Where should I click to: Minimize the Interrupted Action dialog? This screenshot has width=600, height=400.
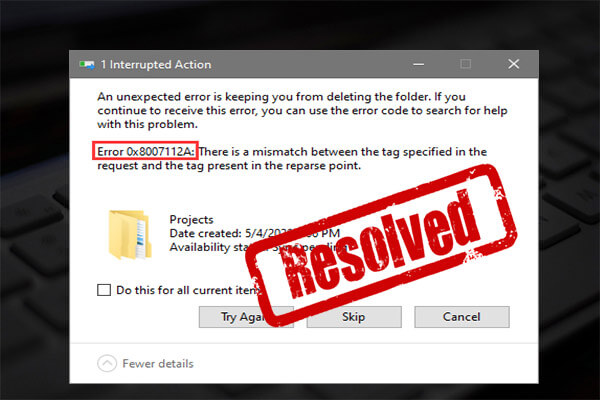click(x=419, y=64)
